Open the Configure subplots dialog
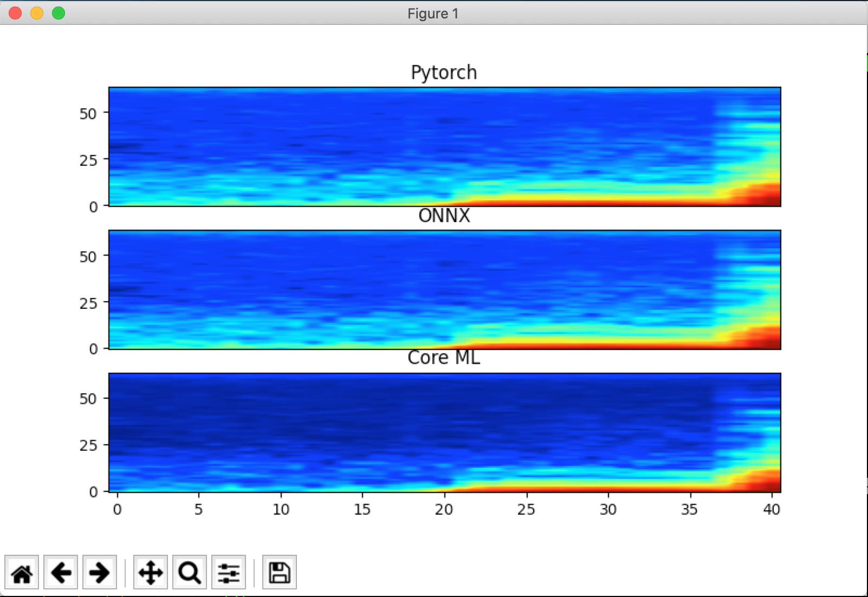 coord(229,572)
